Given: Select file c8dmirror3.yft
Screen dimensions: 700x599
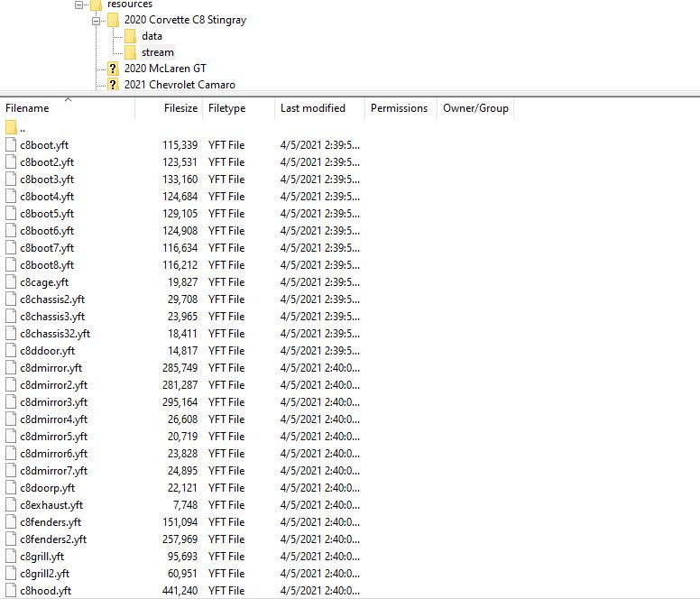Looking at the screenshot, I should point(53,402).
